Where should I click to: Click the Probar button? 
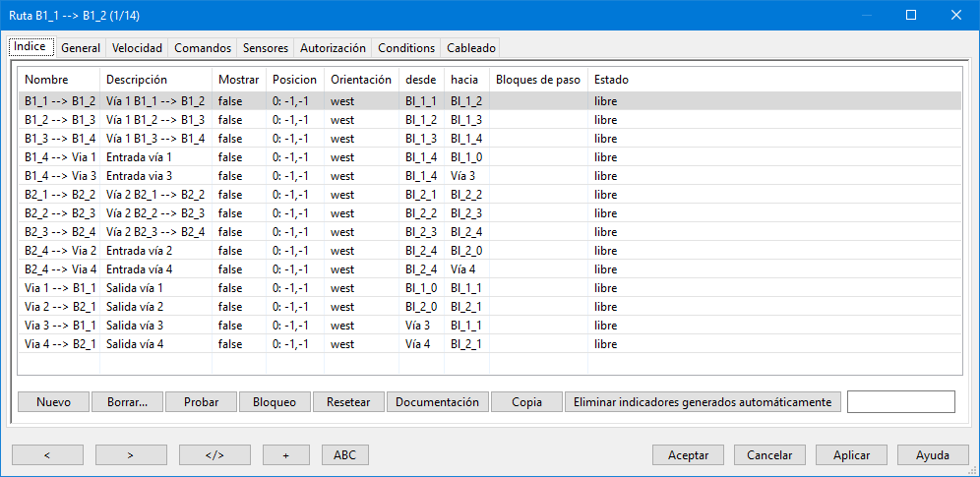tap(202, 402)
